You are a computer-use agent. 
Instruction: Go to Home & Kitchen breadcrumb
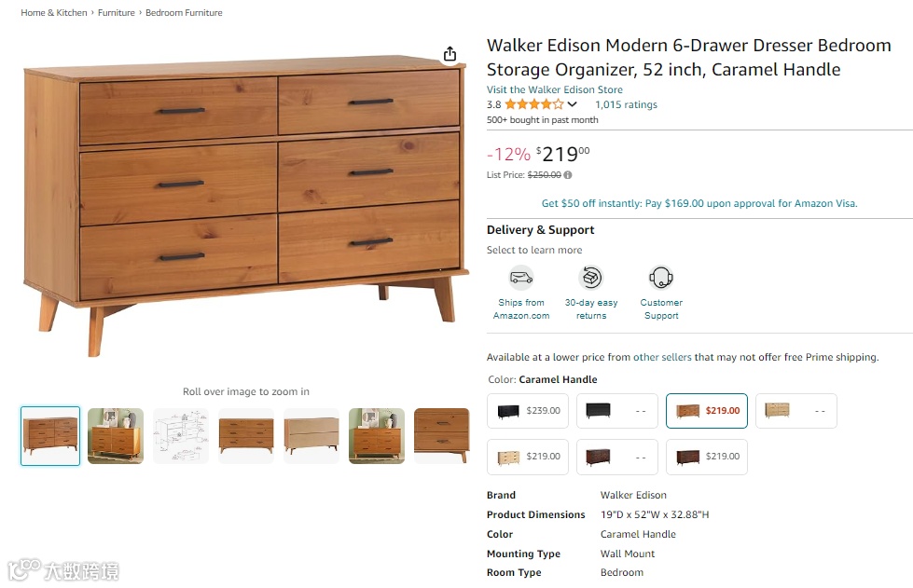[x=54, y=13]
